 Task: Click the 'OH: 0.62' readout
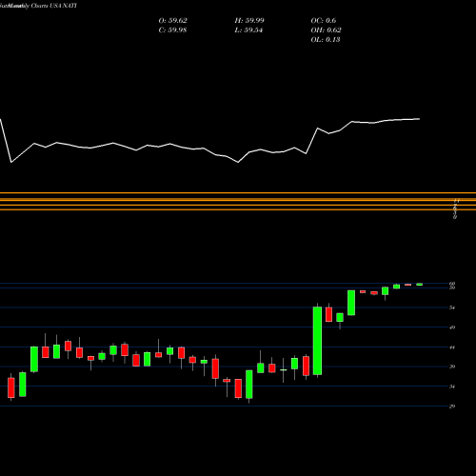[x=326, y=30]
